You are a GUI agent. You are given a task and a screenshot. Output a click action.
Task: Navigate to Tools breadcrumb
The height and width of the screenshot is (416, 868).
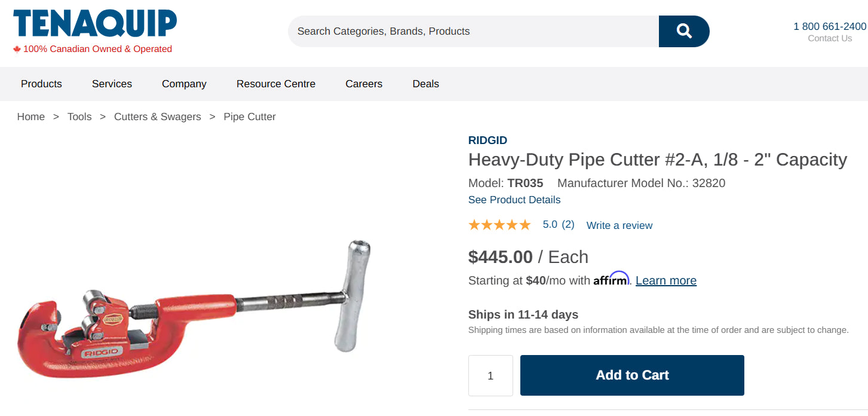point(79,117)
